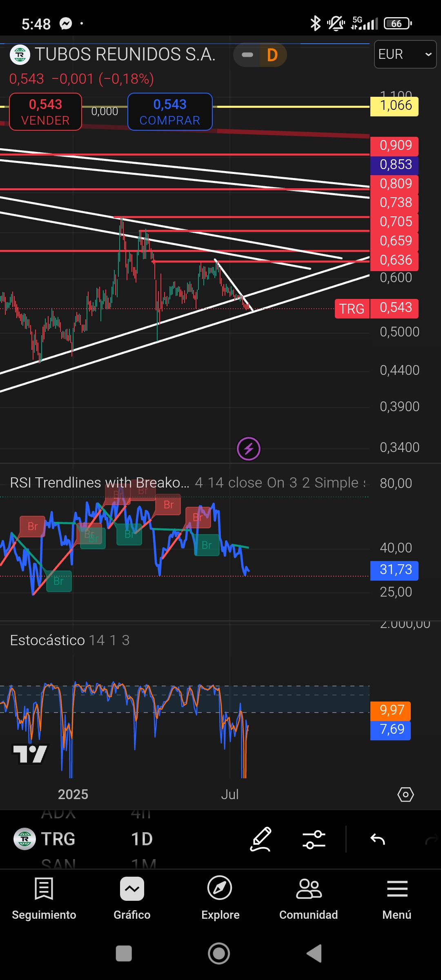The width and height of the screenshot is (441, 980).
Task: Select the 0,705 price level label
Action: [x=394, y=222]
